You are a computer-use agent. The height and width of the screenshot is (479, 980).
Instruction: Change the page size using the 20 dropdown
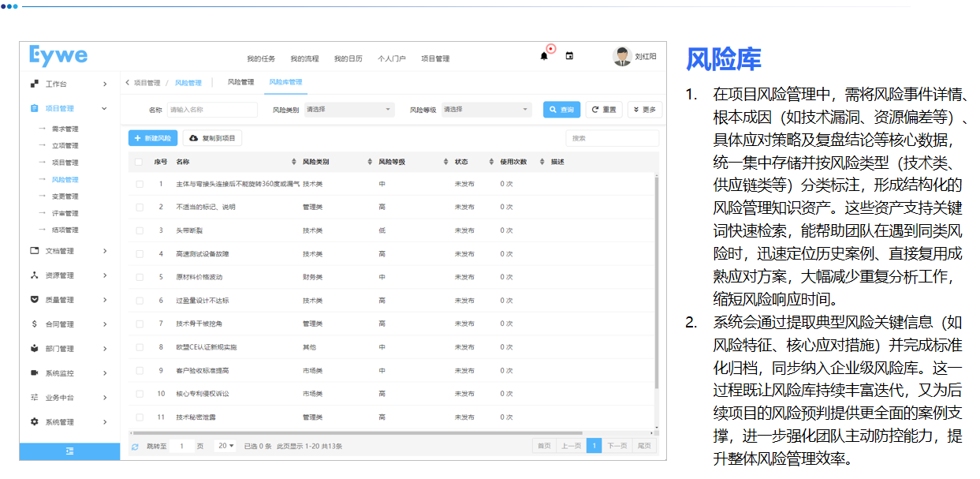pyautogui.click(x=225, y=445)
